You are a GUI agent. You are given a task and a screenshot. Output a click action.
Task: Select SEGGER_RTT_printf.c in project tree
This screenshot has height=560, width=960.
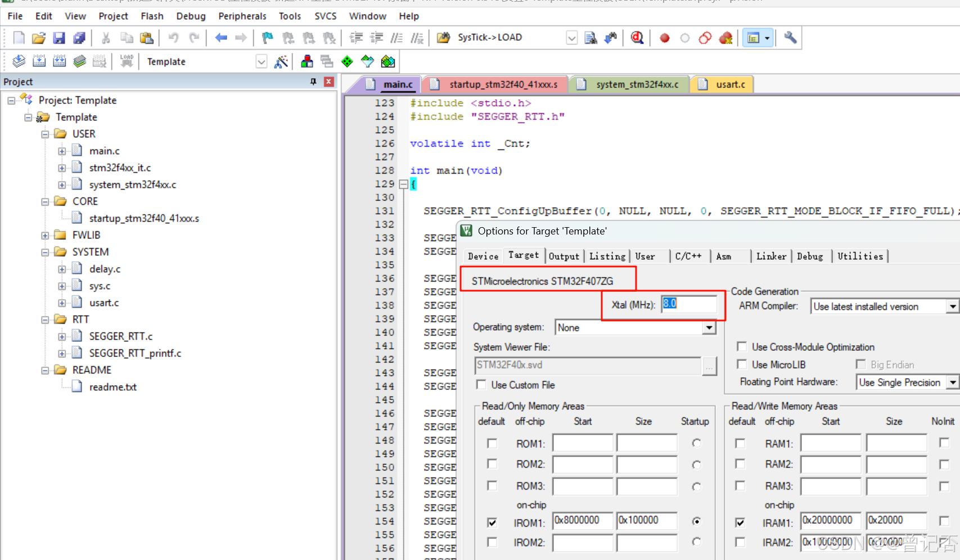pyautogui.click(x=135, y=353)
